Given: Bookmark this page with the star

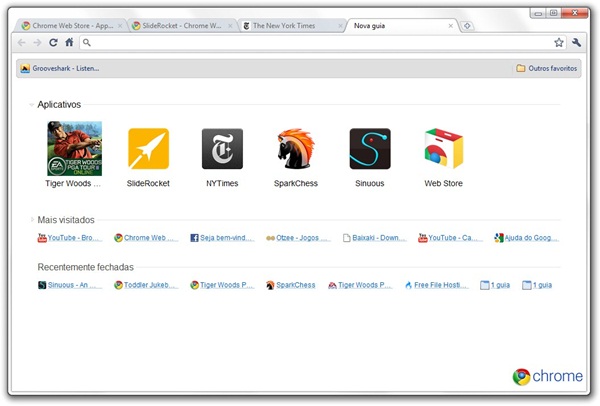Looking at the screenshot, I should (559, 42).
